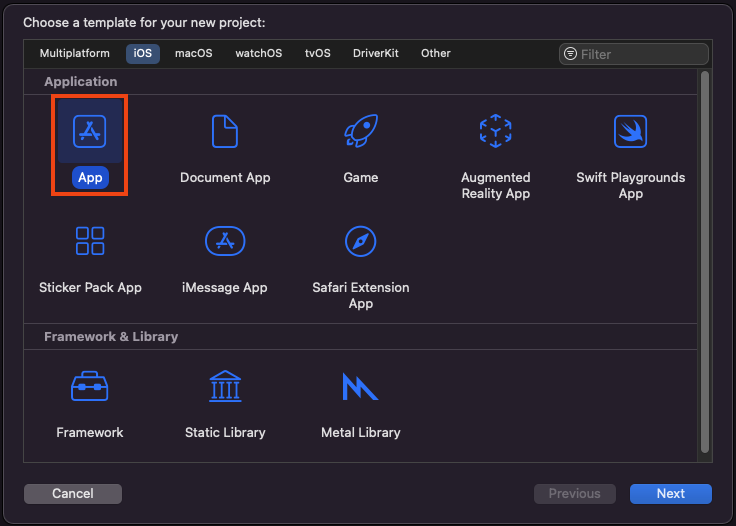Select the Safari Extension App compass icon
736x526 pixels.
pyautogui.click(x=360, y=241)
